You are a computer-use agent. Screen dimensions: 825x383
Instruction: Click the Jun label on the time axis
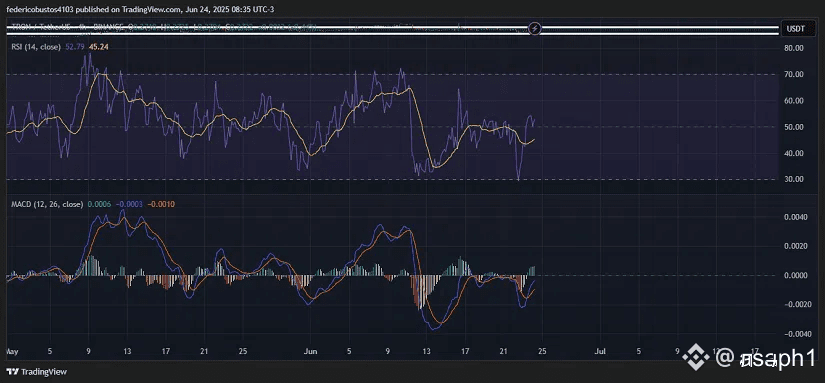pos(311,350)
